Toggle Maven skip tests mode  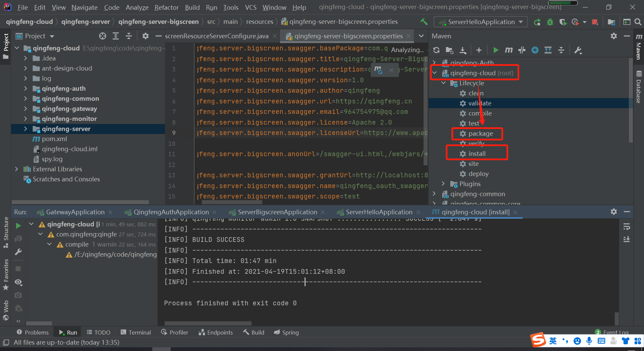535,50
